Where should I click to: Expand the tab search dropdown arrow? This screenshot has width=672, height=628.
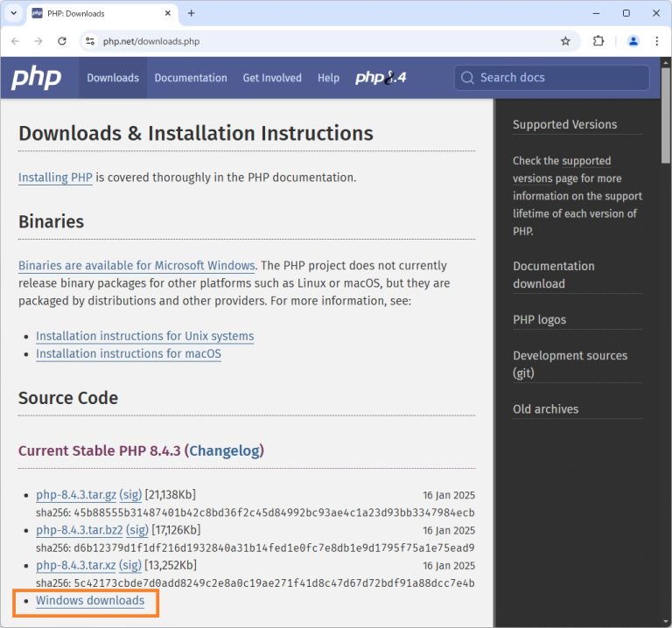[x=13, y=13]
